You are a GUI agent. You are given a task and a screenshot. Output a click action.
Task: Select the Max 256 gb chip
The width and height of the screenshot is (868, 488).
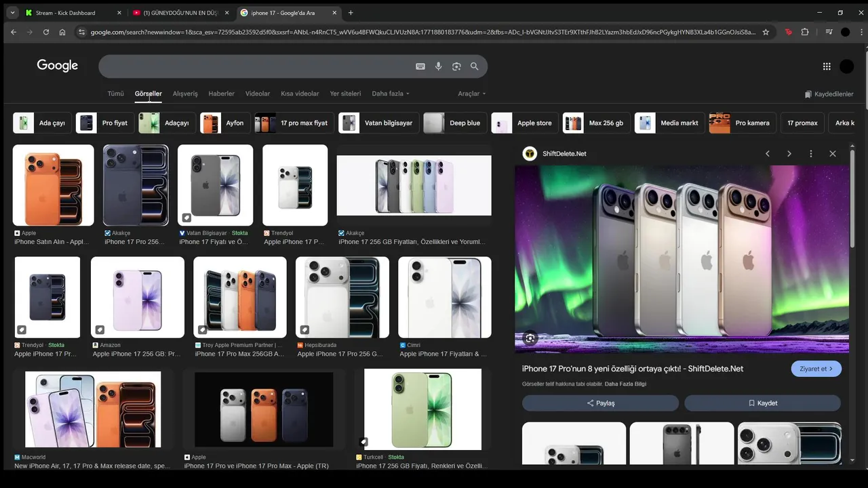tap(597, 123)
